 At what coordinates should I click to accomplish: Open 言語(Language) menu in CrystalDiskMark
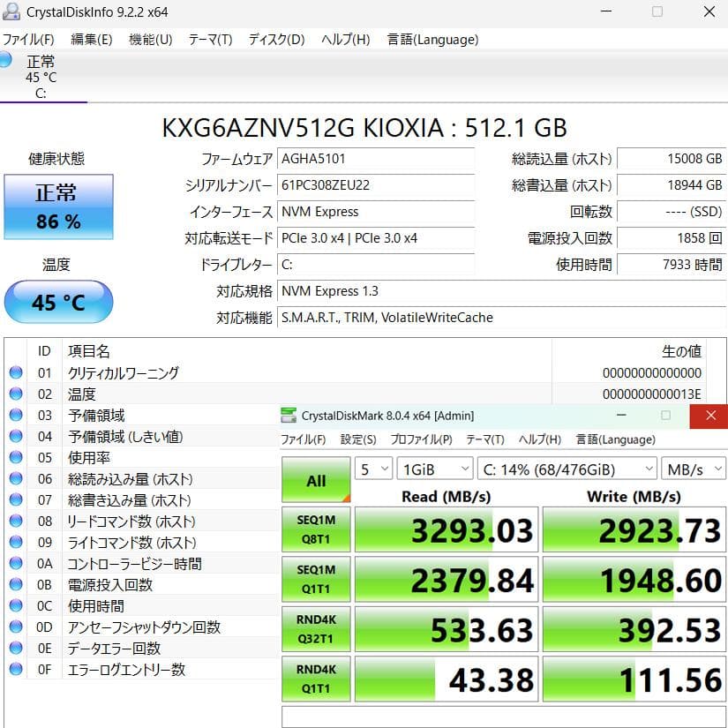616,439
